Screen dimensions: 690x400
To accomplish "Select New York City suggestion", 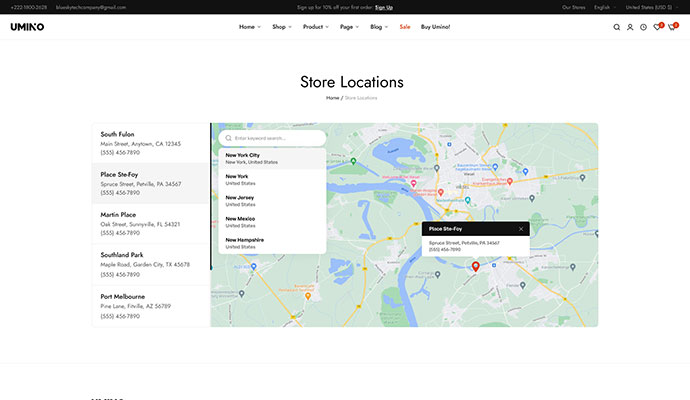I will pyautogui.click(x=272, y=158).
